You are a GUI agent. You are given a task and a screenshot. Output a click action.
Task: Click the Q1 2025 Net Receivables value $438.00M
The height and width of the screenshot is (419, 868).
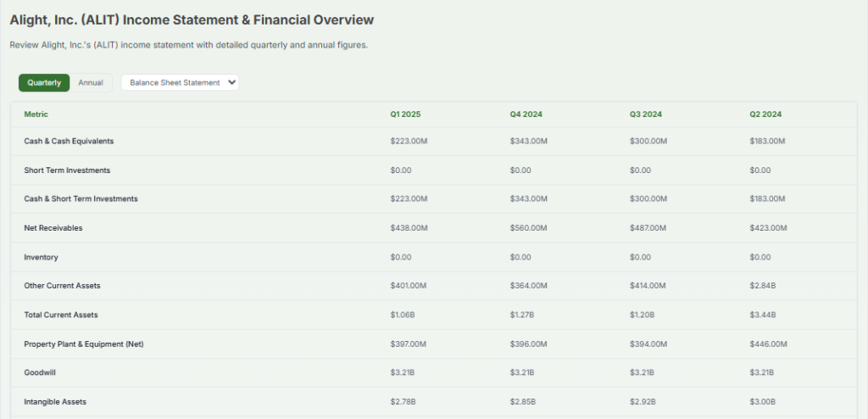click(x=409, y=228)
